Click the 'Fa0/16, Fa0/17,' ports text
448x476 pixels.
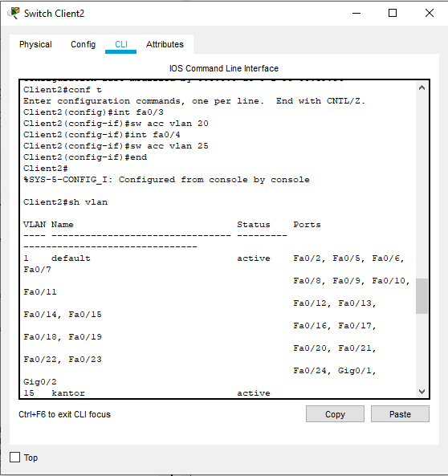point(335,326)
